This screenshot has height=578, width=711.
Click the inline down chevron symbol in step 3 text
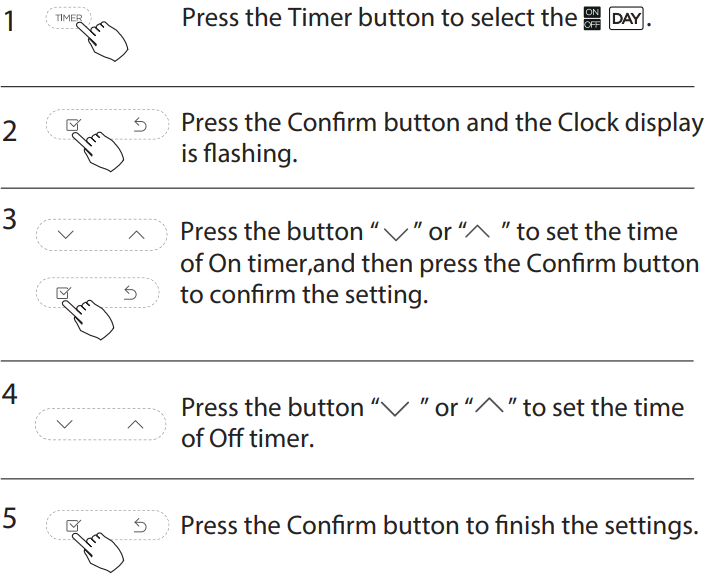[x=396, y=234]
